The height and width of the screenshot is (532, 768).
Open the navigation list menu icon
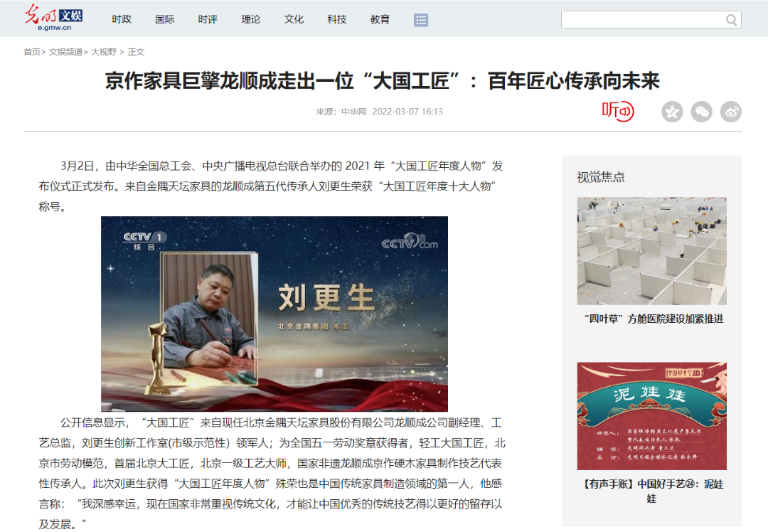421,20
